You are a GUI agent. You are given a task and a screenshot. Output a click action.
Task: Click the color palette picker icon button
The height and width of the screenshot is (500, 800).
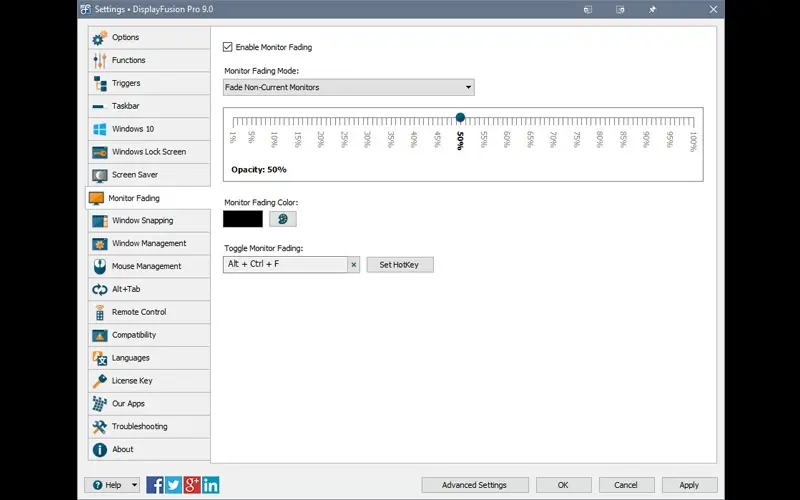(283, 218)
